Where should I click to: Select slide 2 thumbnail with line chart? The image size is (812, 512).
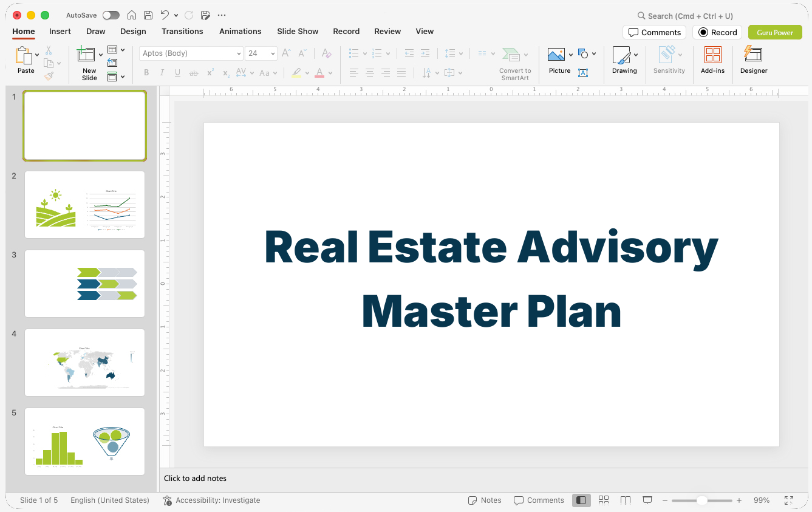click(85, 205)
